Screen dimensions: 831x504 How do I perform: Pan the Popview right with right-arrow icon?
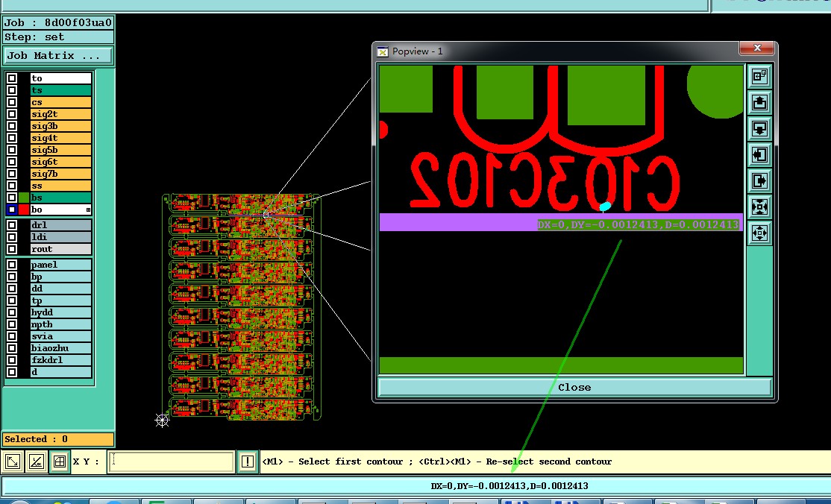tap(759, 180)
